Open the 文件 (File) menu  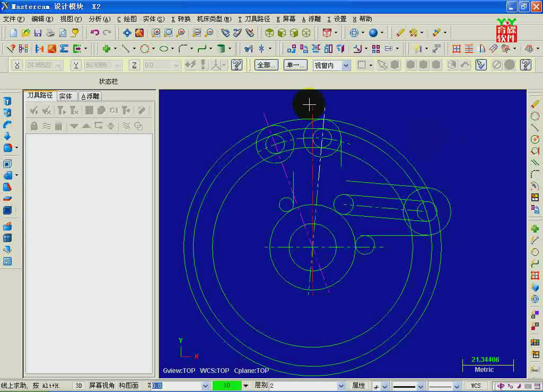(x=14, y=19)
